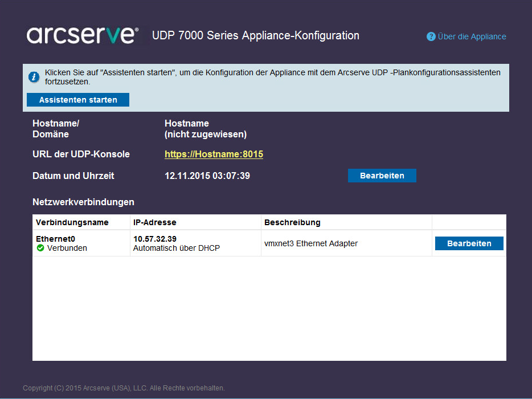Image resolution: width=532 pixels, height=399 pixels.
Task: Click the vmxnet3 Ethernet Adapter description
Action: click(311, 243)
